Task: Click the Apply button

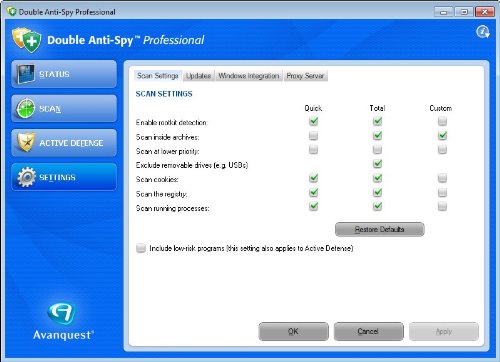Action: [444, 331]
